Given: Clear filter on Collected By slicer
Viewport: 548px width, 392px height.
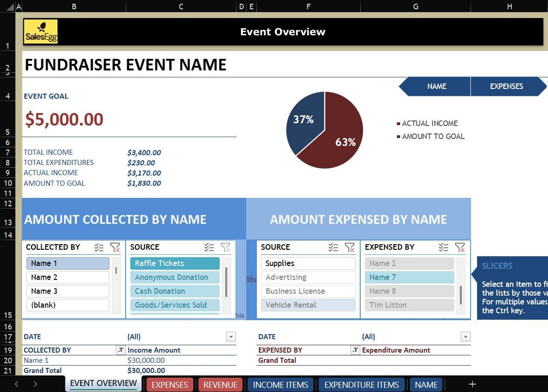Looking at the screenshot, I should [x=115, y=247].
